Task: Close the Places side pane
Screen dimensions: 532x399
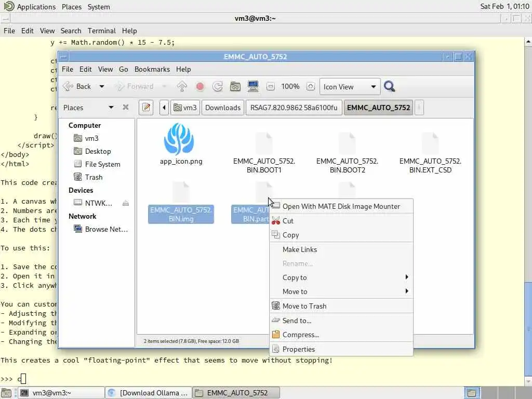Action: tap(126, 107)
